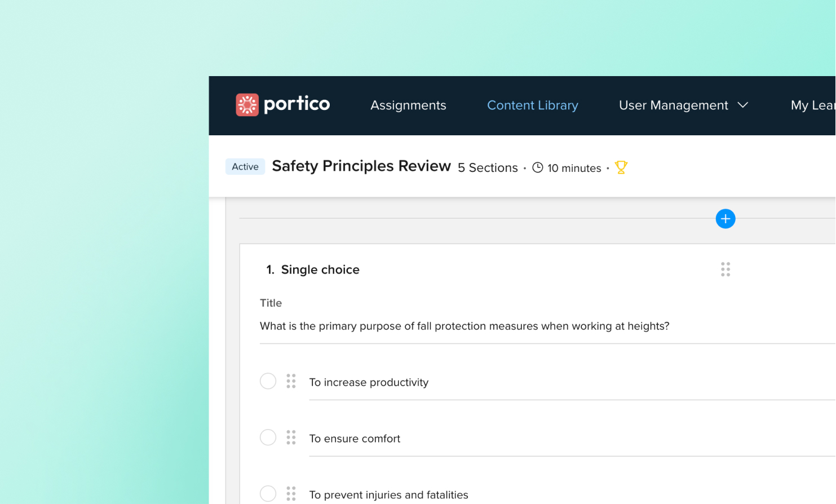836x504 pixels.
Task: Edit the 'To increase productivity' answer text
Action: coord(572,383)
